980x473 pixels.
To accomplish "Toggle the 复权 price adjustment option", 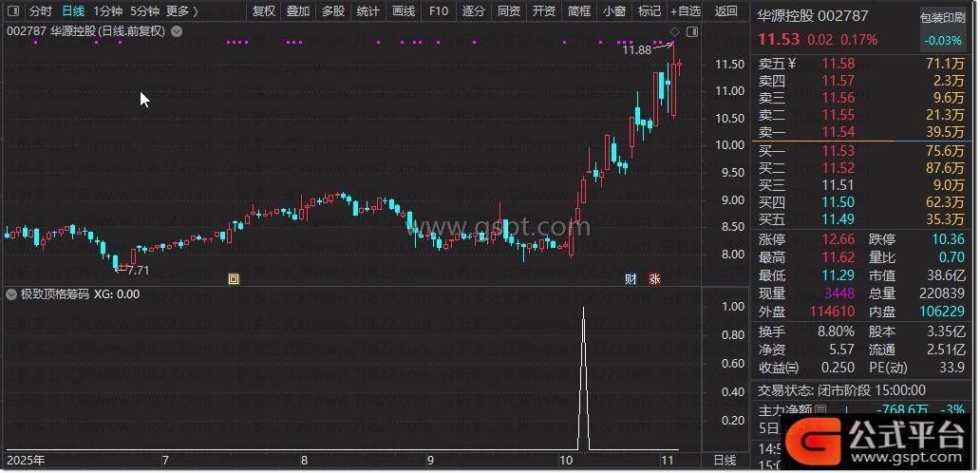I will 263,11.
